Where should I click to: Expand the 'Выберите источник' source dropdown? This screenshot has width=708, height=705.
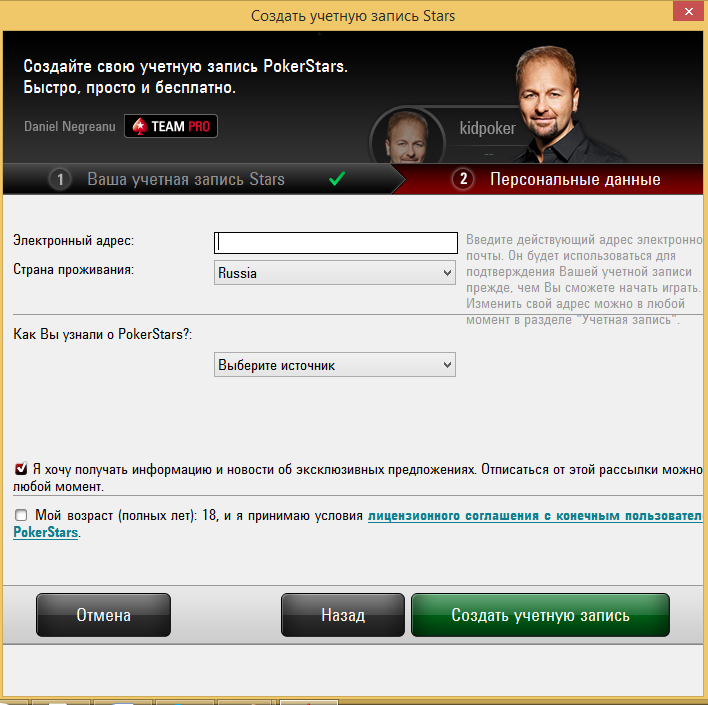pyautogui.click(x=335, y=364)
